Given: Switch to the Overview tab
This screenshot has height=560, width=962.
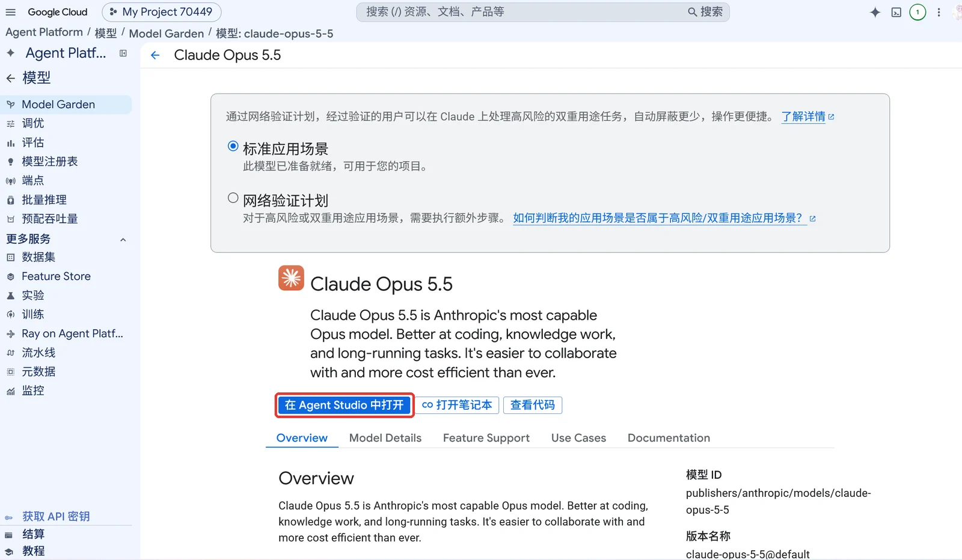Looking at the screenshot, I should 302,438.
